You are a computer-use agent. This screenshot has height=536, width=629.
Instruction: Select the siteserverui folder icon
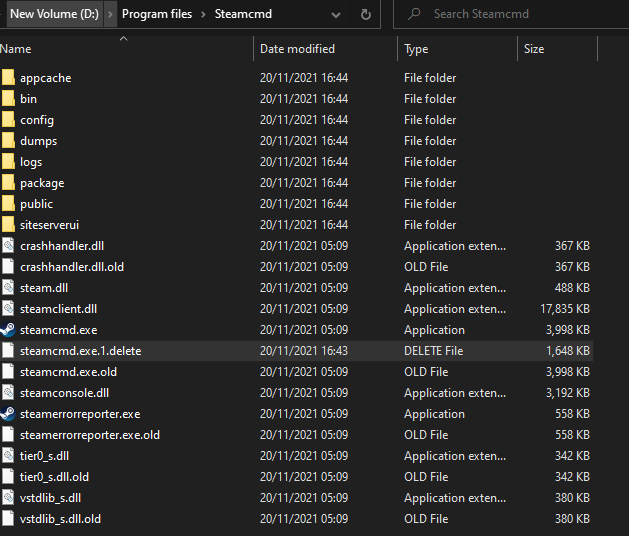(9, 225)
